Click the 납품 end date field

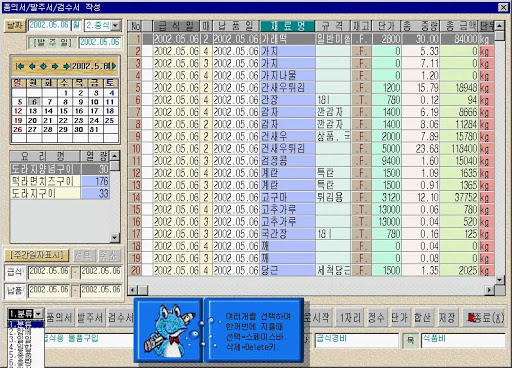pyautogui.click(x=101, y=290)
